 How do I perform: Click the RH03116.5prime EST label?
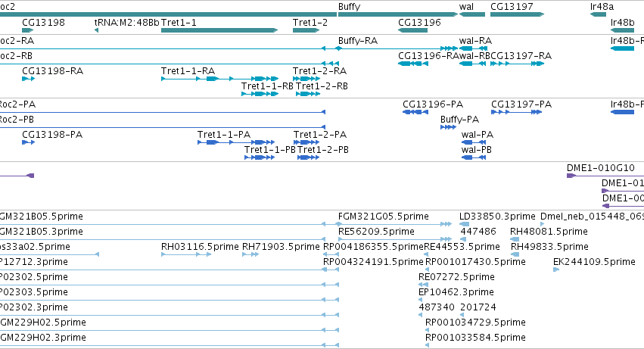[x=200, y=247]
